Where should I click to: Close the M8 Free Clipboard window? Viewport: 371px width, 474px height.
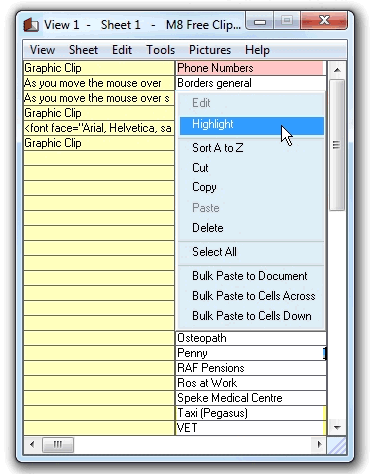[x=324, y=21]
